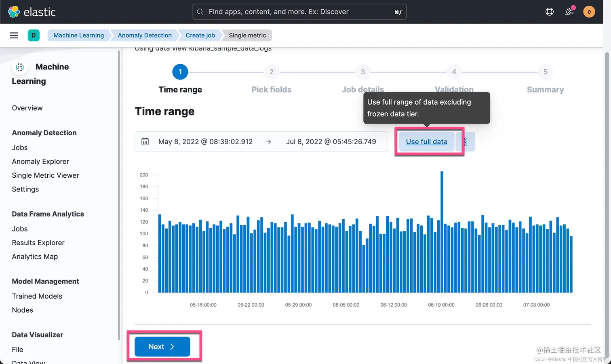
Task: Click the Model Management heading
Action: pyautogui.click(x=45, y=281)
